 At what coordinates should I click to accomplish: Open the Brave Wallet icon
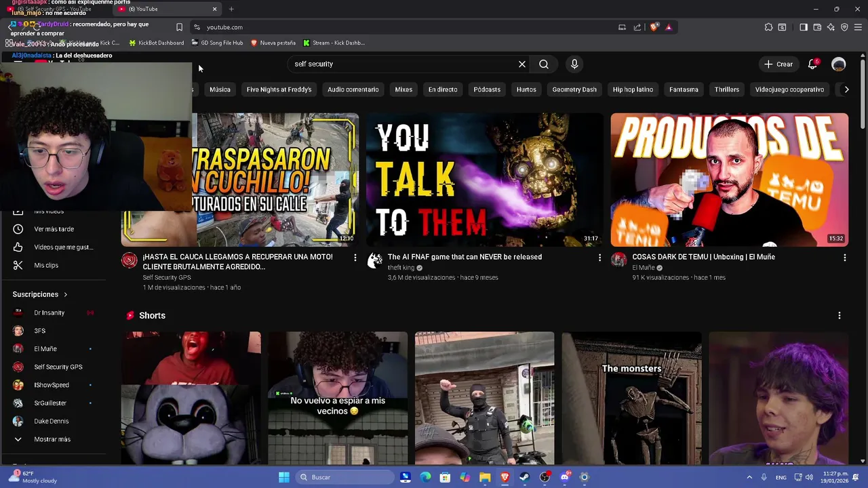pyautogui.click(x=817, y=27)
